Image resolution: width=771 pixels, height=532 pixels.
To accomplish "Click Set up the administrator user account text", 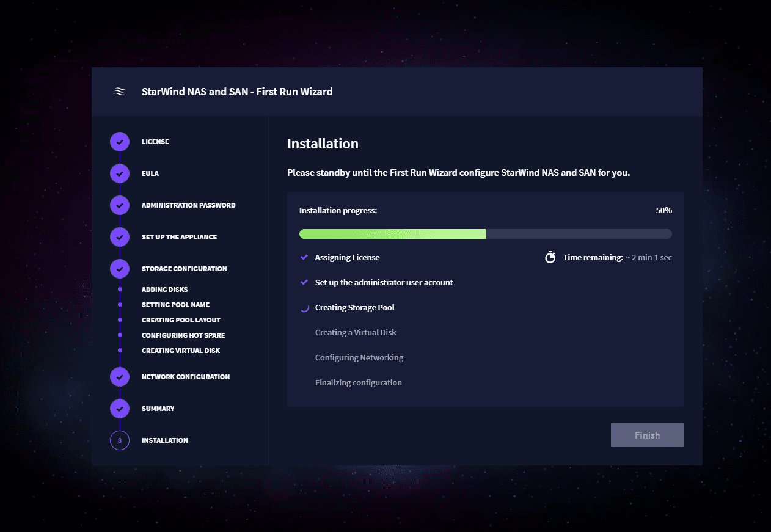I will (x=384, y=283).
